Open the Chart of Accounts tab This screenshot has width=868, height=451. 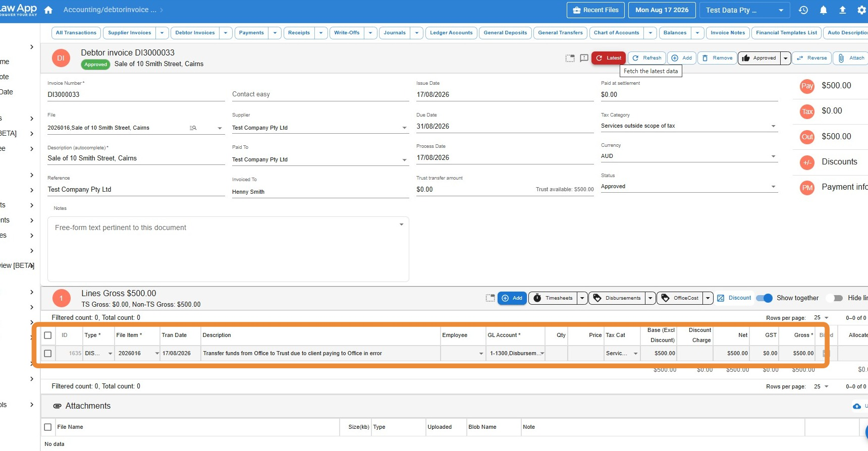pyautogui.click(x=617, y=33)
